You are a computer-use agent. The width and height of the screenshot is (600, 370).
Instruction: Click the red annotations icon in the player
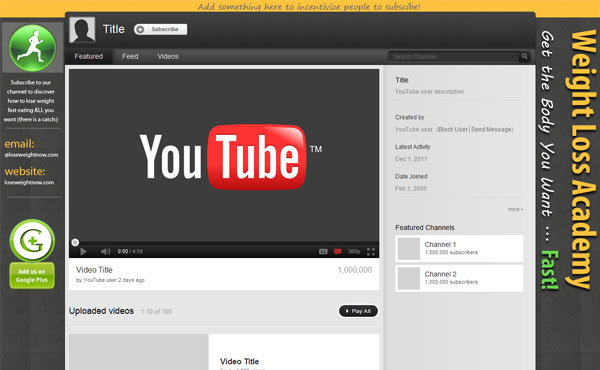pos(338,251)
